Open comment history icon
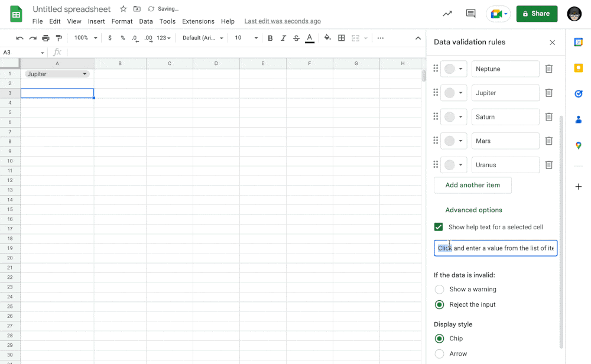The image size is (591, 364). pos(470,14)
